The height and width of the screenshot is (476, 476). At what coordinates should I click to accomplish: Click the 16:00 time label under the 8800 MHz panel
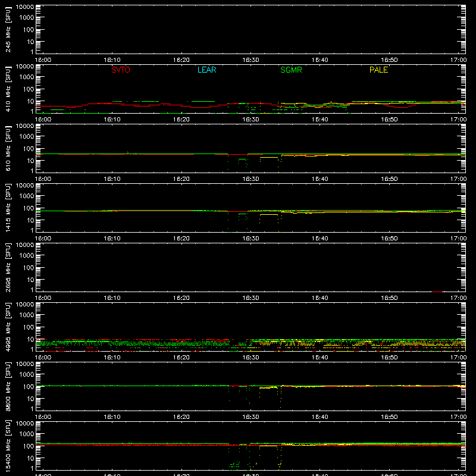43,417
